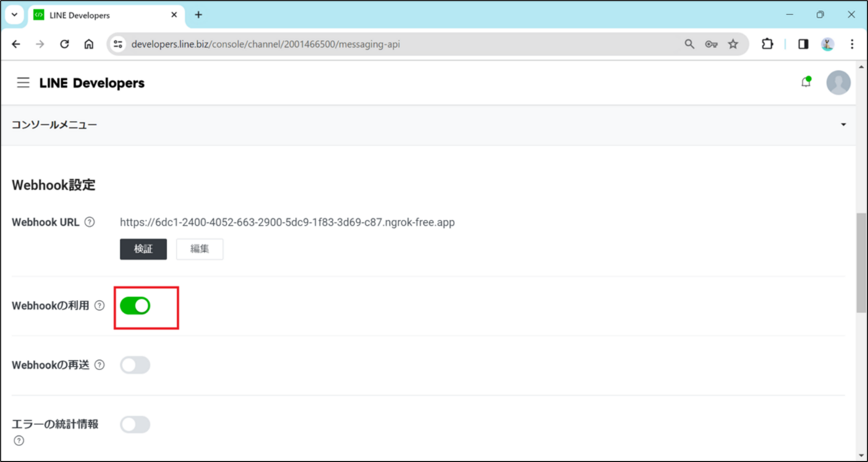Screen dimensions: 868x462
Task: Open the Chrome three-dot menu
Action: [x=852, y=44]
